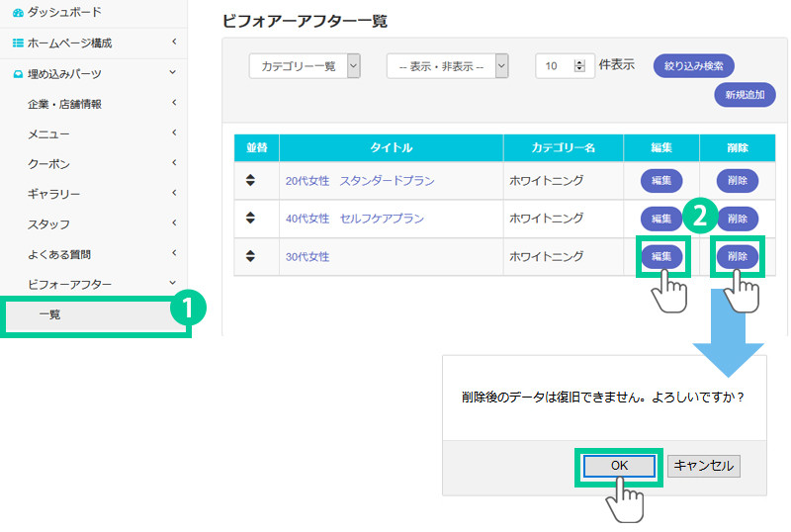Click 編集 button for 30代女性 row
This screenshot has width=791, height=532.
click(x=661, y=256)
